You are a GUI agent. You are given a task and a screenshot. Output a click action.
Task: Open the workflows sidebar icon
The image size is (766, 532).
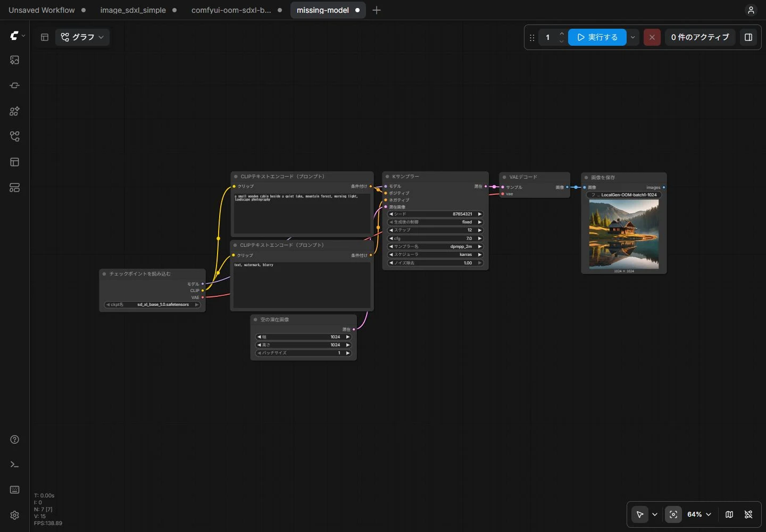(x=14, y=137)
